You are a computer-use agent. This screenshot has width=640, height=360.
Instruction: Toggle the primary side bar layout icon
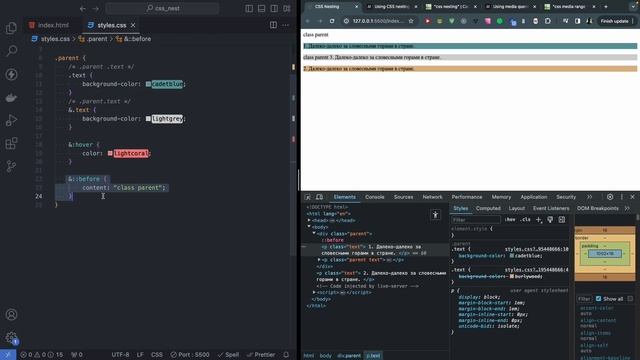(249, 8)
